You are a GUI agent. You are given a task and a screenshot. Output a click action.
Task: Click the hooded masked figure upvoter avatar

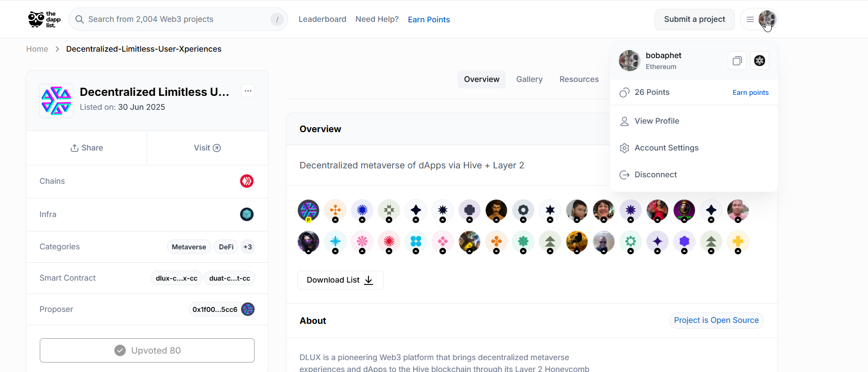tap(308, 242)
